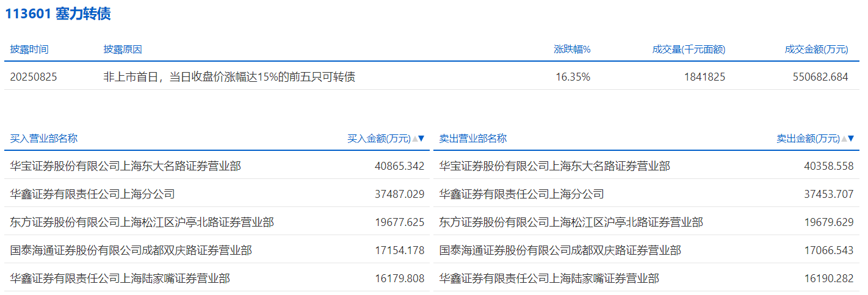Click 华宝证券上海东大名路 in the buy list
Image resolution: width=868 pixels, height=295 pixels.
point(126,166)
